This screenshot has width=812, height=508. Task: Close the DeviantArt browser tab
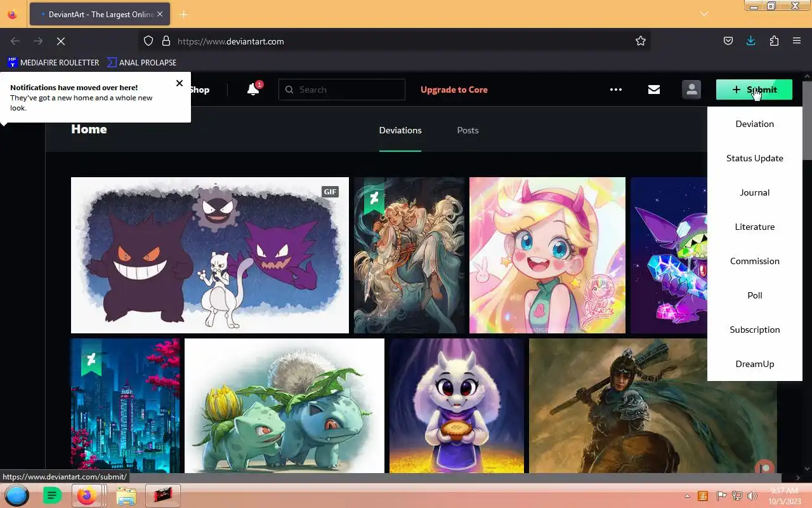(x=159, y=14)
